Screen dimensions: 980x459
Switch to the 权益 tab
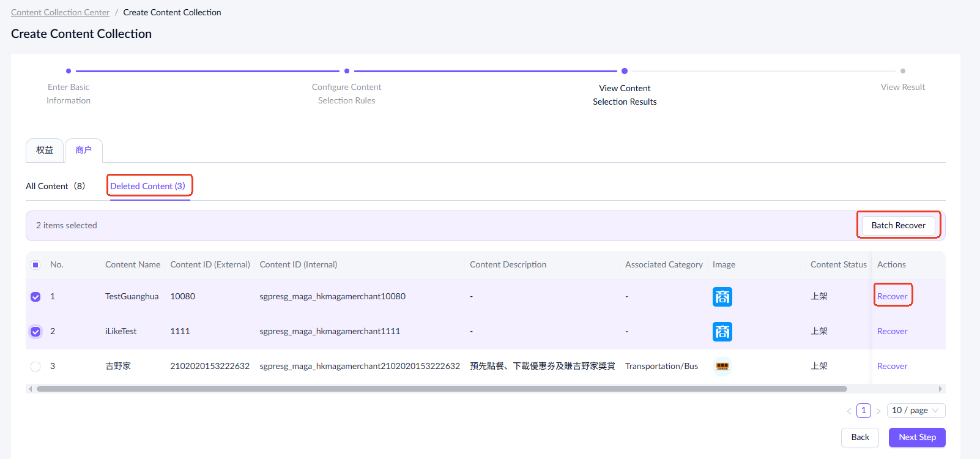point(45,151)
